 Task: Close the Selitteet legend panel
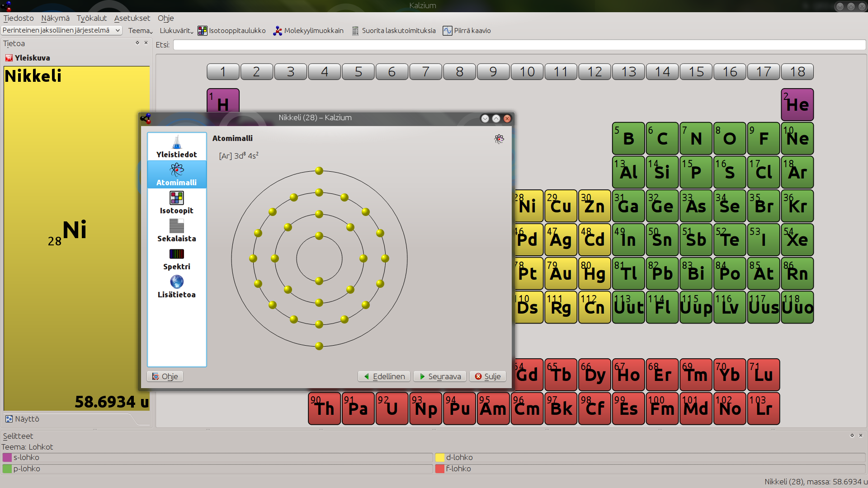click(861, 436)
